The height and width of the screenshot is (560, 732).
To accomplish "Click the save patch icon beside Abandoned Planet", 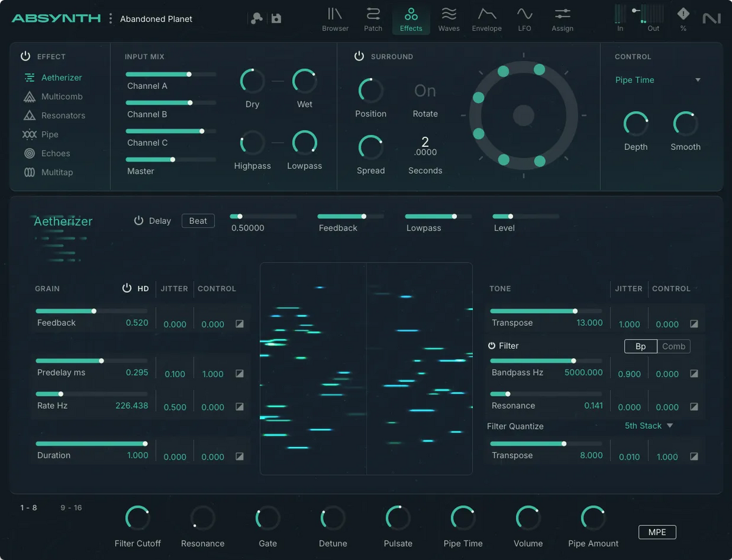I will pyautogui.click(x=276, y=18).
